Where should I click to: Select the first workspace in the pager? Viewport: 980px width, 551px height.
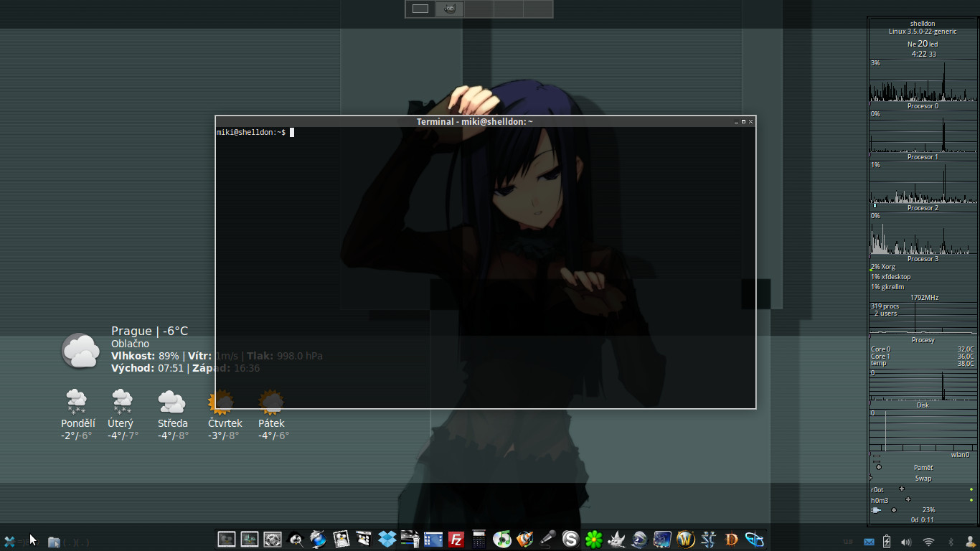click(x=420, y=9)
